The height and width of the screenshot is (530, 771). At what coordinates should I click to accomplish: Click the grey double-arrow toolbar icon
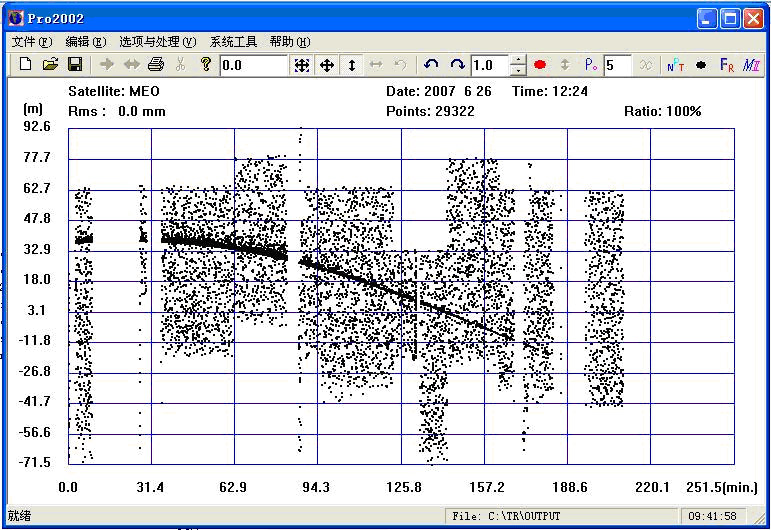(x=132, y=64)
